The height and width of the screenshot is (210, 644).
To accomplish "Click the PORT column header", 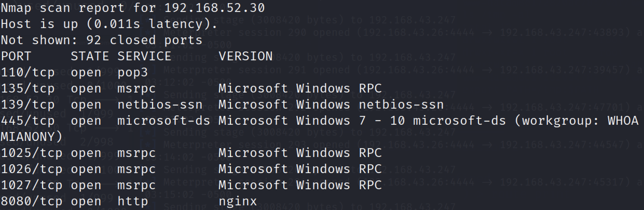I will pos(16,56).
